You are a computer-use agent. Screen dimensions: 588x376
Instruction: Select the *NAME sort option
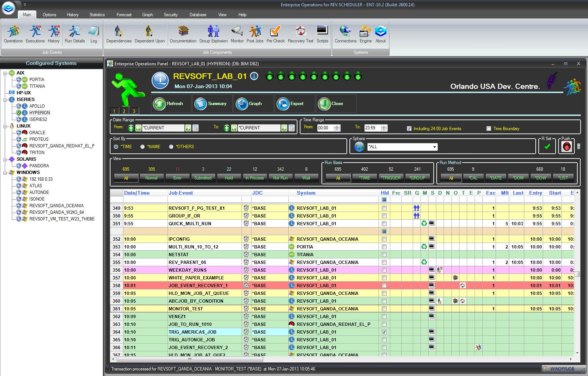pos(142,147)
